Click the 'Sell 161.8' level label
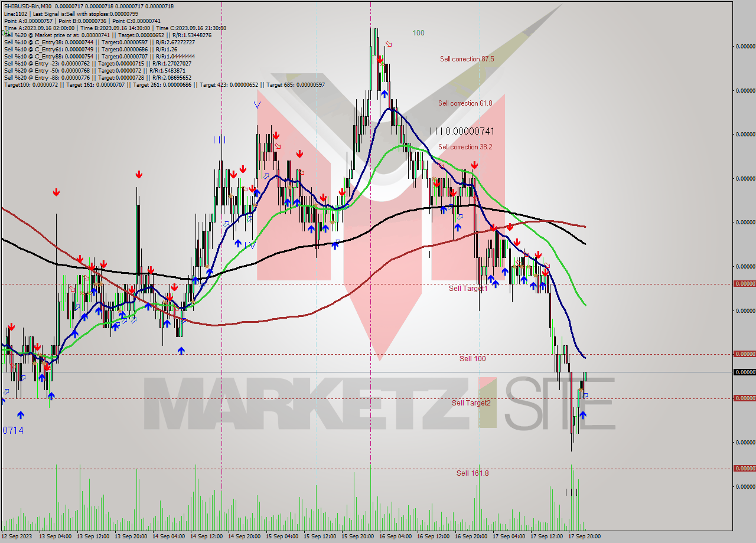The image size is (756, 543). 472,473
